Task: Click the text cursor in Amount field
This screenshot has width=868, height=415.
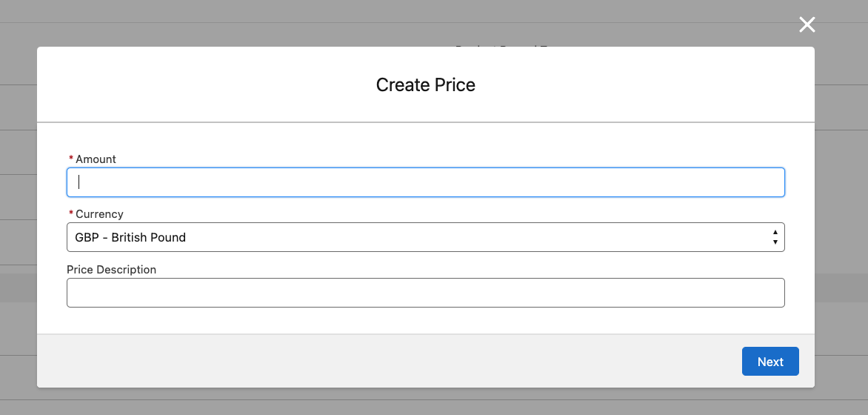Action: pos(79,182)
